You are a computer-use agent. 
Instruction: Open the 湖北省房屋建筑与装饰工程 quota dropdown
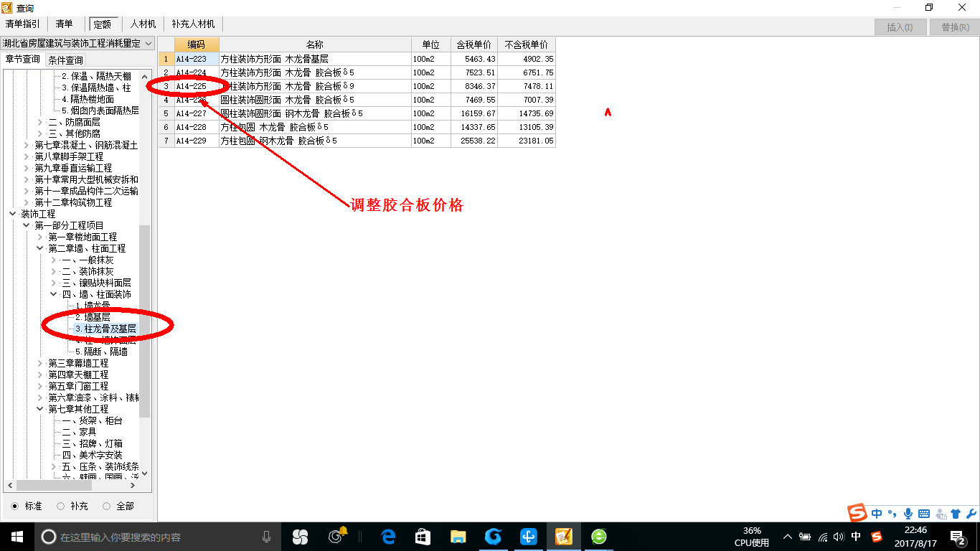tap(77, 43)
